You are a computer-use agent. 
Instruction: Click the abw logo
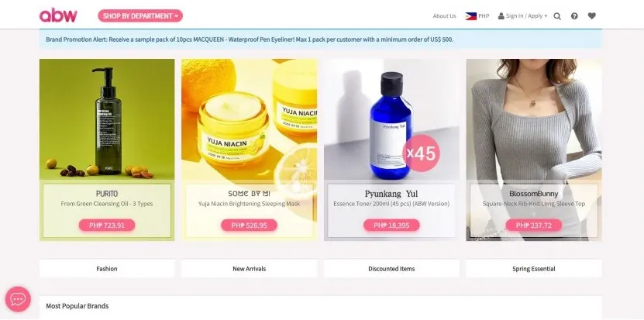coord(58,15)
